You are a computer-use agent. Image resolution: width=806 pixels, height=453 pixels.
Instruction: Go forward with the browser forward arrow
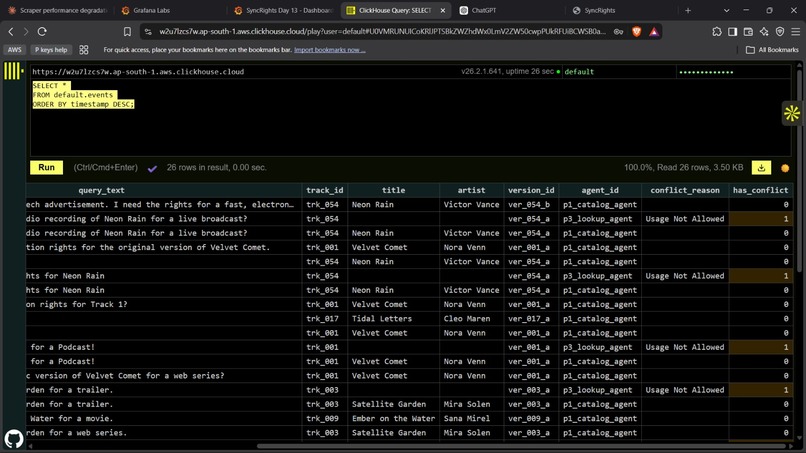pos(26,32)
